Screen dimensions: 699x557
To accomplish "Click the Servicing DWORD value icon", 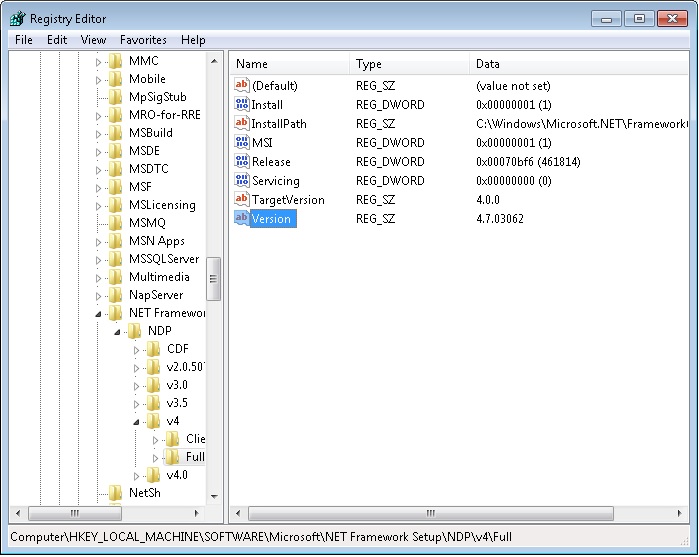I will pyautogui.click(x=242, y=180).
